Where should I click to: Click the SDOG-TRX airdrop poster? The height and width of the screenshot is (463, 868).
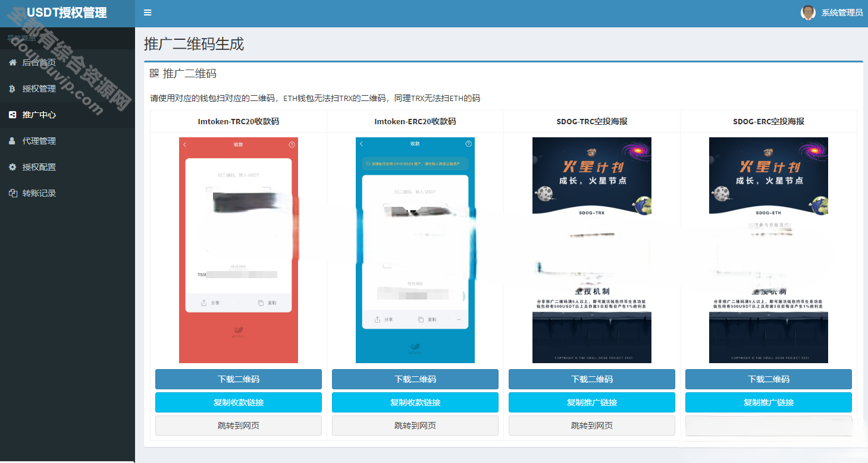[x=592, y=250]
